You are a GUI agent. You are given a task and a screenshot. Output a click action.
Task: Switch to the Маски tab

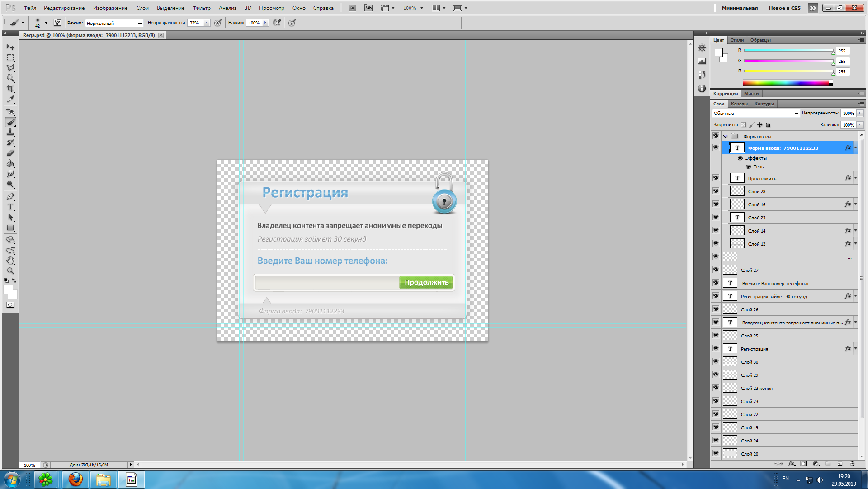[x=751, y=93]
